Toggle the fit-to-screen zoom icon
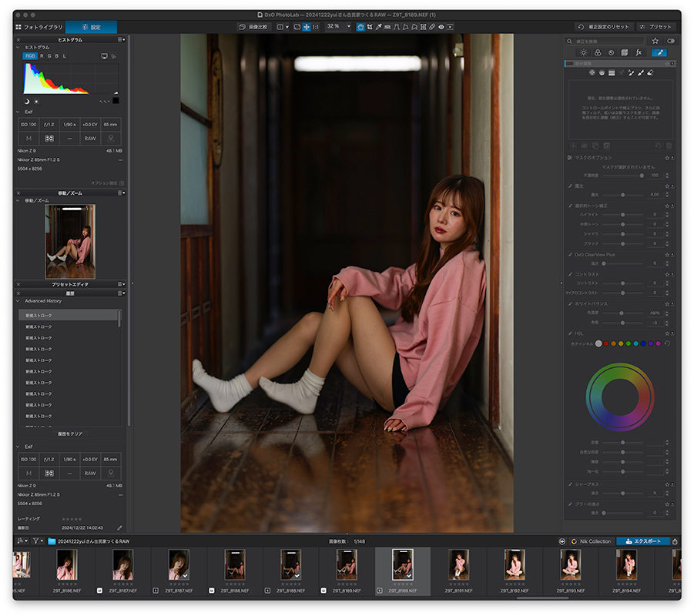Screen dimensions: 694x616 (x=297, y=27)
